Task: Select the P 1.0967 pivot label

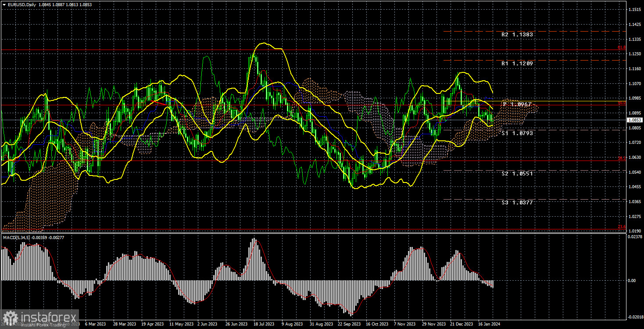Action: (518, 104)
